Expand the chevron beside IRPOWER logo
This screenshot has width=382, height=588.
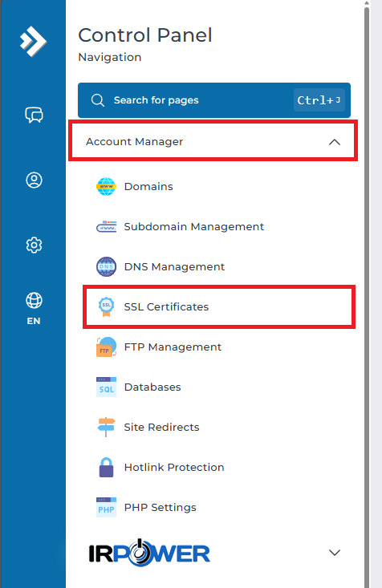pos(335,553)
